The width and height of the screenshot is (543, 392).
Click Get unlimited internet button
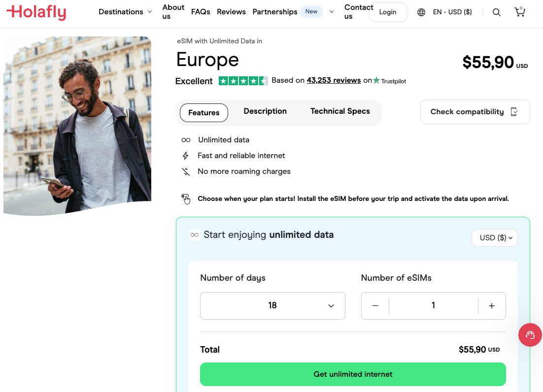click(x=353, y=374)
